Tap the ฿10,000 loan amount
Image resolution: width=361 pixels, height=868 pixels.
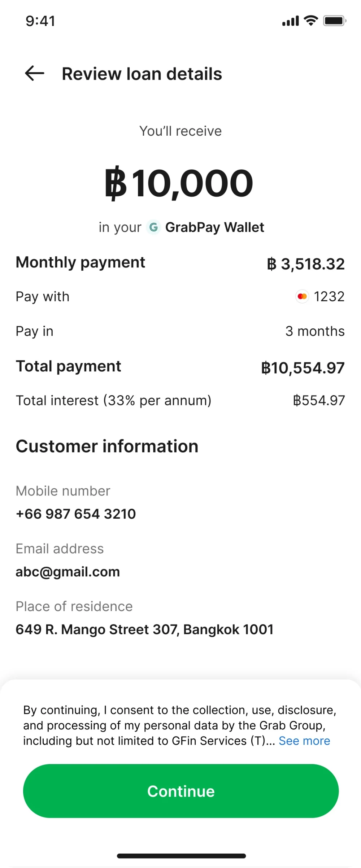click(x=179, y=183)
